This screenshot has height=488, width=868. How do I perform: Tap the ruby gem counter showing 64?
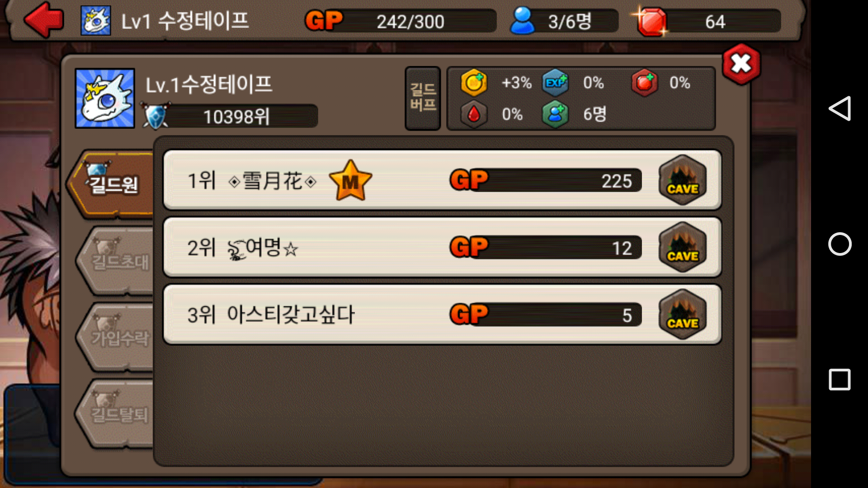coord(708,21)
